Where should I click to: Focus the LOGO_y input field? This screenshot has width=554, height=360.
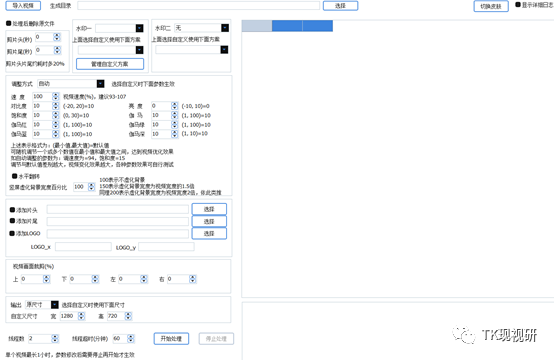(x=166, y=247)
